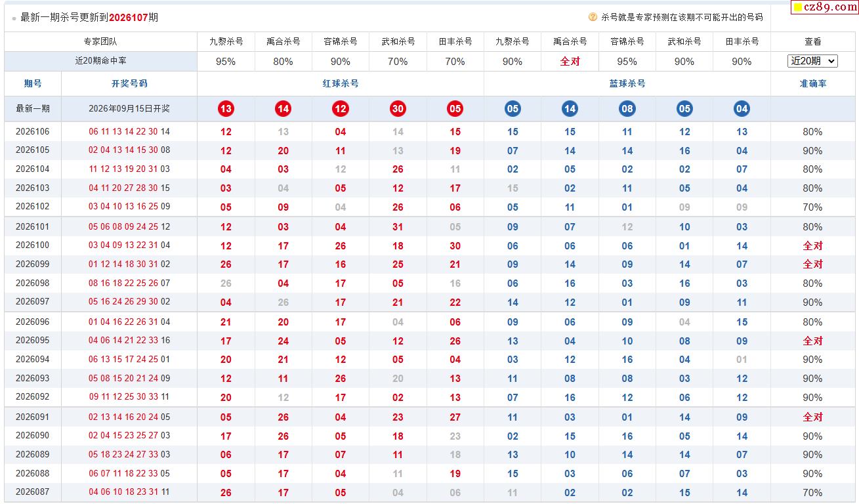
Task: Click blue ball 08 under 容锦杀号
Action: (x=627, y=109)
